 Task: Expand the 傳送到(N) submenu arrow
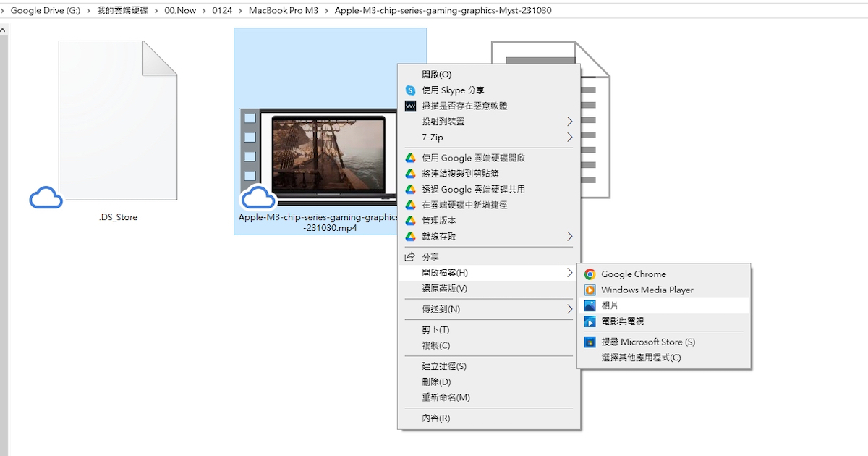pyautogui.click(x=569, y=309)
